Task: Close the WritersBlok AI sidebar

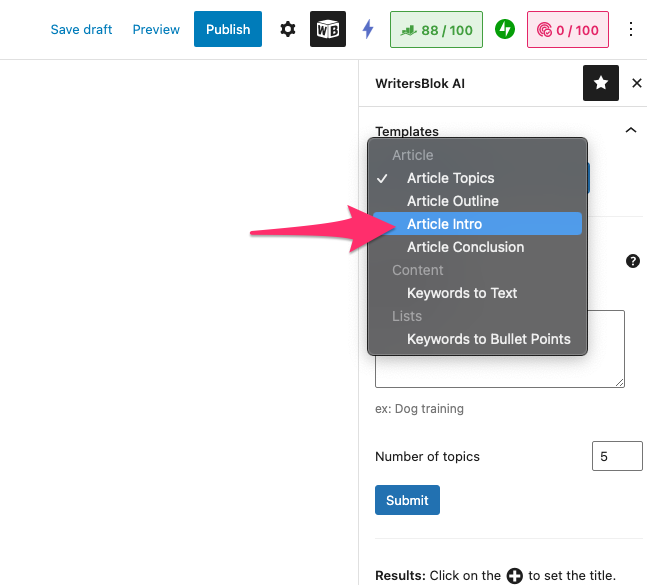Action: [636, 83]
